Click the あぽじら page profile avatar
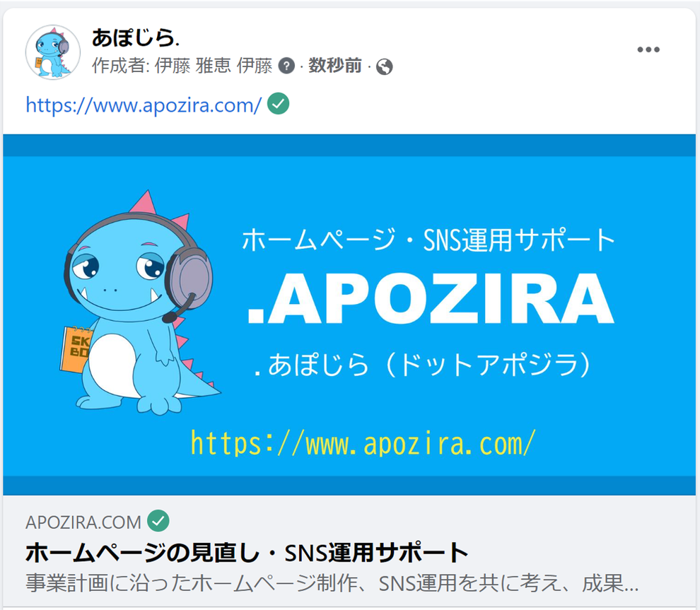This screenshot has height=610, width=700. click(53, 52)
